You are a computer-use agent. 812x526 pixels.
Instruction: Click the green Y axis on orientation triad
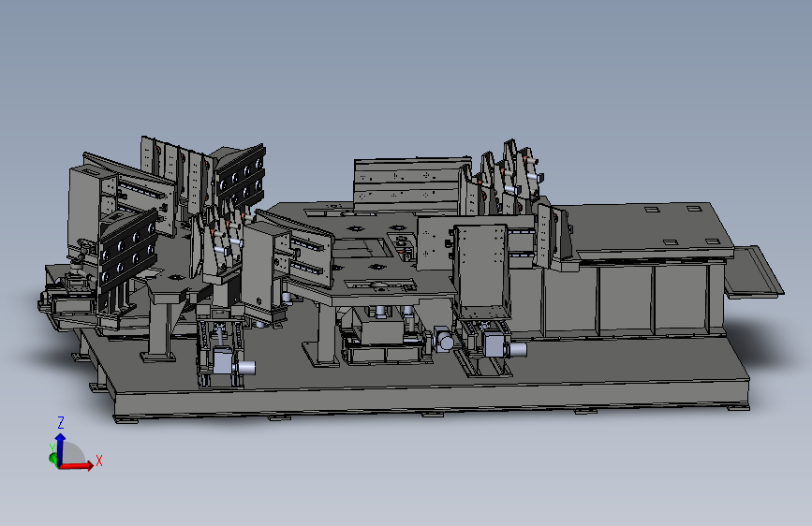coord(52,458)
